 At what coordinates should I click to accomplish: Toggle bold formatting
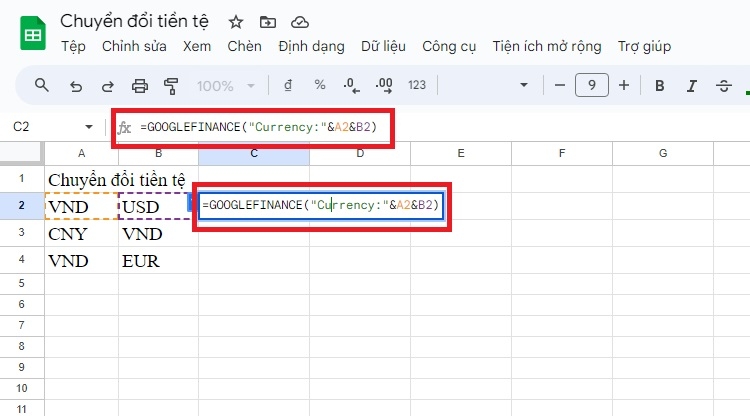pyautogui.click(x=660, y=86)
